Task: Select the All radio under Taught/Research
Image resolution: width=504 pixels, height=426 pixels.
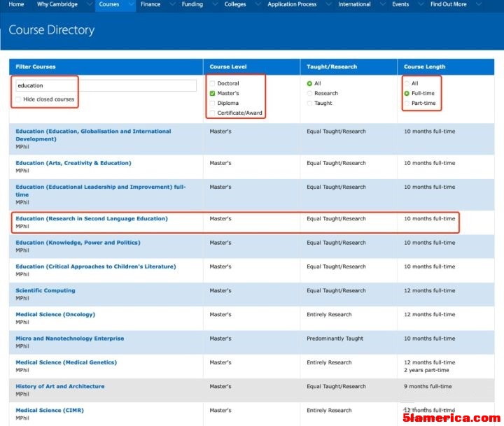Action: tap(309, 83)
